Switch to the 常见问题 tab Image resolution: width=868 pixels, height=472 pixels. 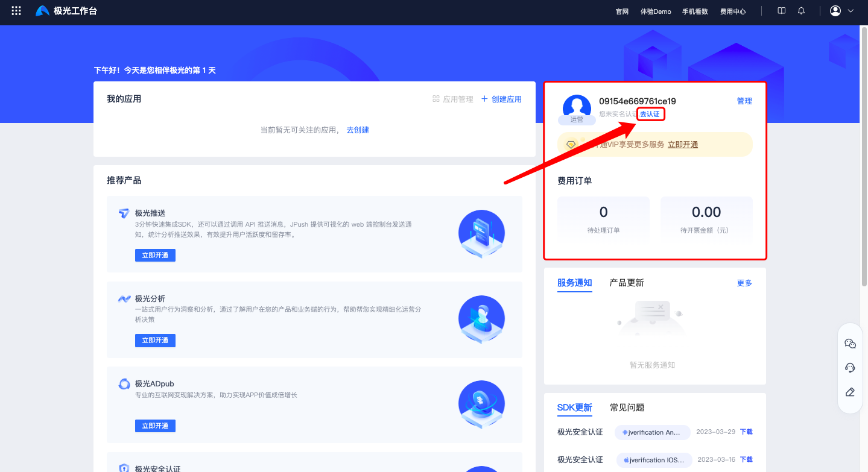627,407
